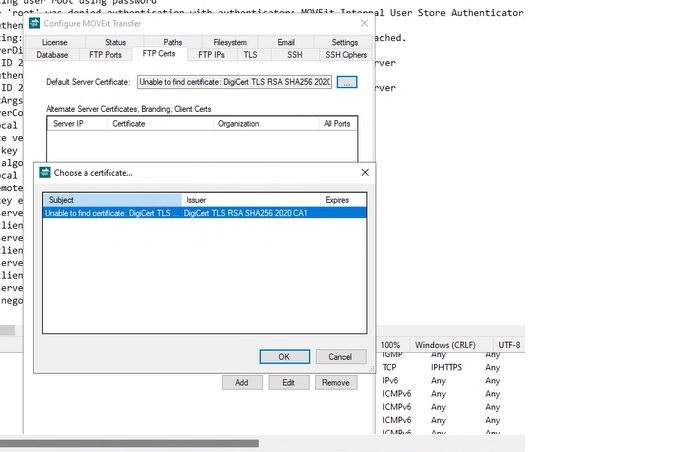
Task: Open the SSH tab
Action: coord(294,55)
